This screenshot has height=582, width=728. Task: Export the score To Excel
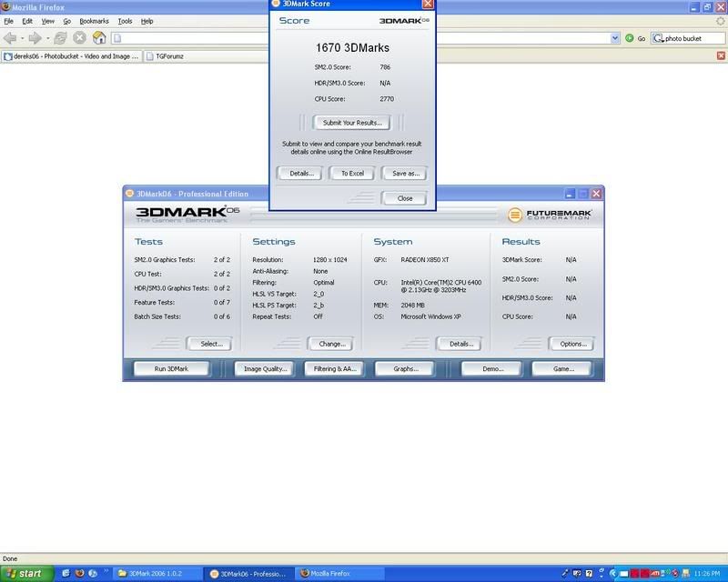352,174
